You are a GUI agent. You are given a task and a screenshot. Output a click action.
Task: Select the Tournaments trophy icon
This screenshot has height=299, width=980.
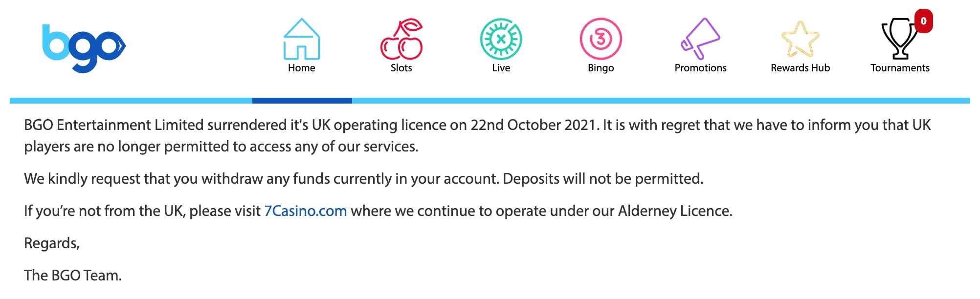900,39
